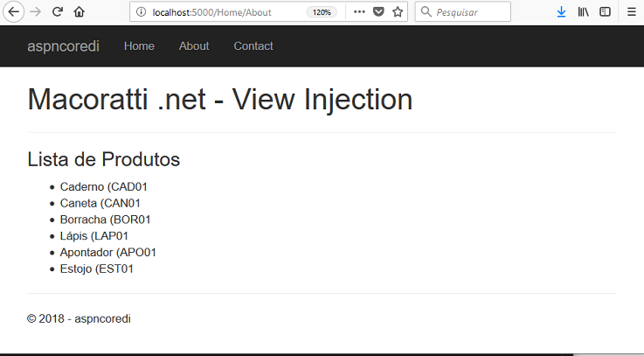Viewport: 644px width, 356px height.
Task: Show site information icon in address bar
Action: (x=141, y=12)
